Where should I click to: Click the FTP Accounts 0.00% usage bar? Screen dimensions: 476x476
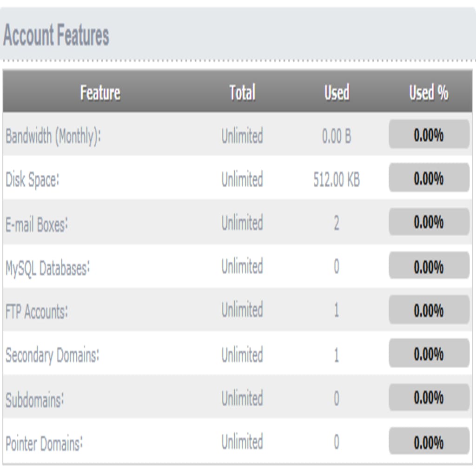(x=429, y=309)
